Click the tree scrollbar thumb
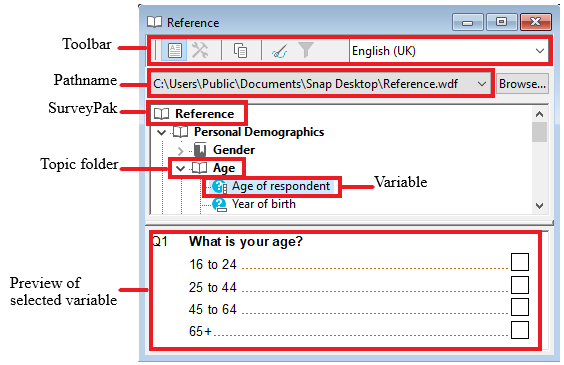This screenshot has width=564, height=365. pyautogui.click(x=539, y=132)
